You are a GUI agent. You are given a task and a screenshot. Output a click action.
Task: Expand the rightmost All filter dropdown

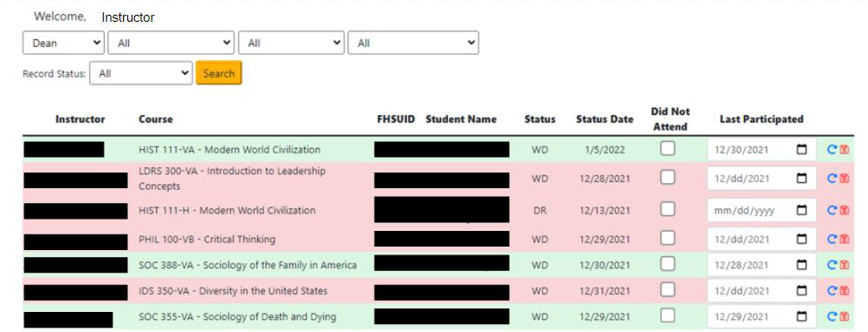(413, 43)
